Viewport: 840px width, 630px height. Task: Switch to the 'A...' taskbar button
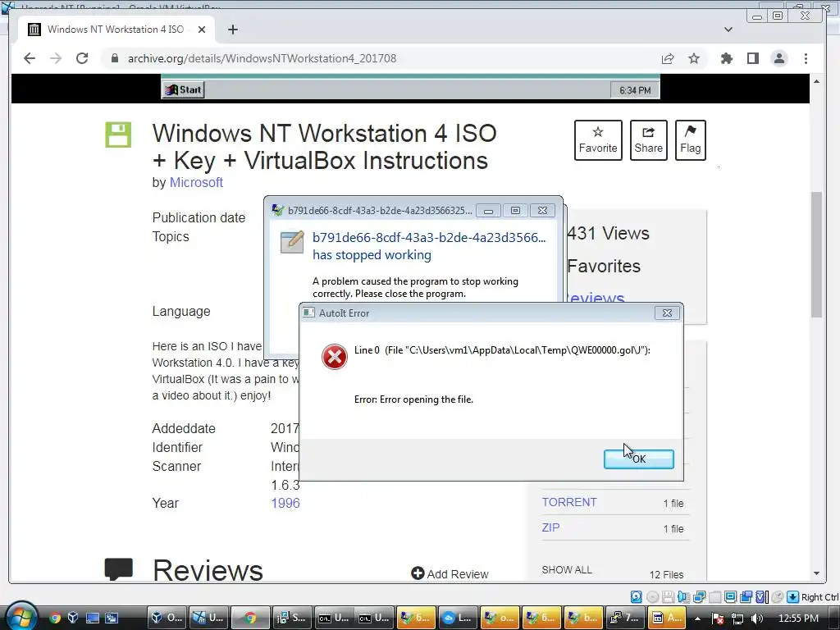point(667,618)
